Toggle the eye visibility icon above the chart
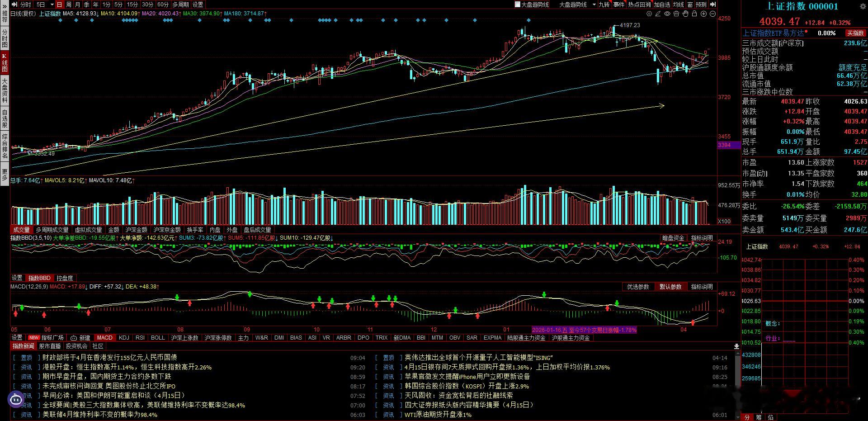The height and width of the screenshot is (421, 868). click(x=667, y=14)
